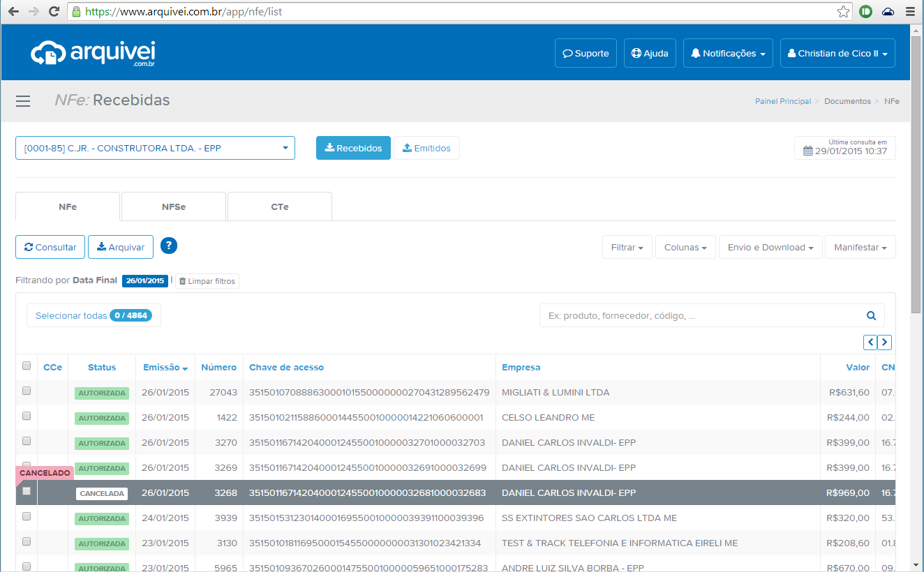Sort by Chave de acesso header
Image resolution: width=924 pixels, height=572 pixels.
286,367
